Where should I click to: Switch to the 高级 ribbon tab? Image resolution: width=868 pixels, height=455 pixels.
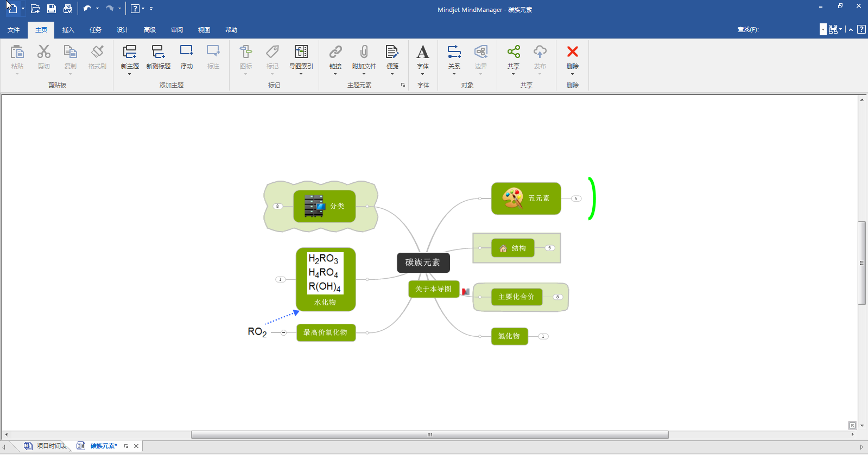[x=149, y=30]
